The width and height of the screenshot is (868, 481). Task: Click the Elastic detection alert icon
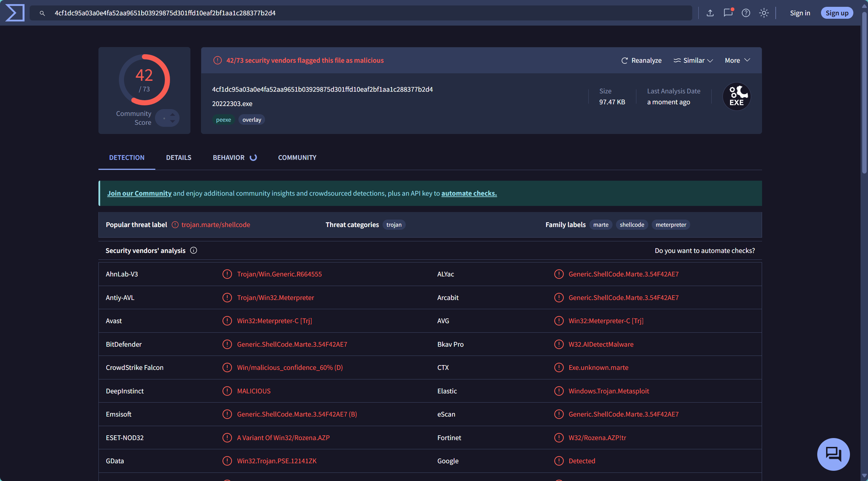(559, 391)
